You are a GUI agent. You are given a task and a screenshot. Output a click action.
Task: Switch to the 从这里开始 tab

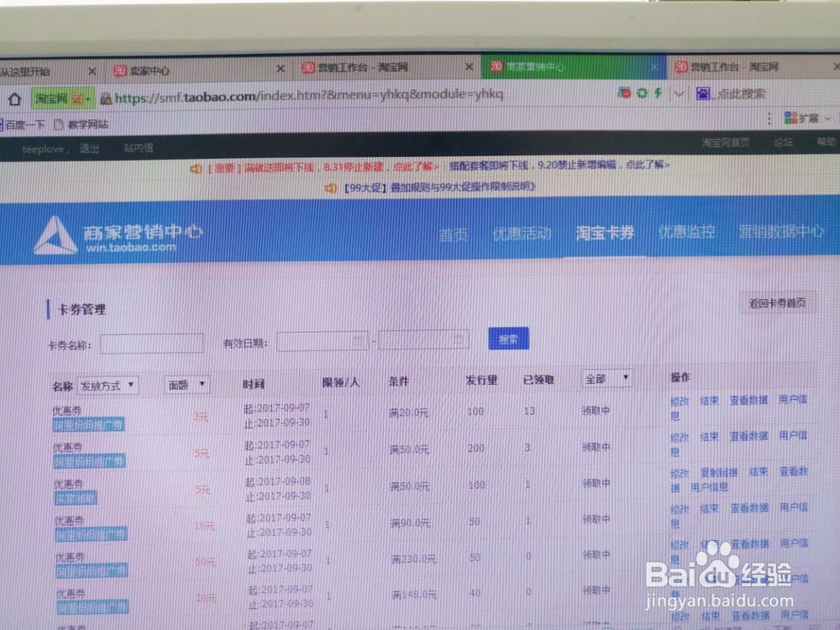[51, 71]
